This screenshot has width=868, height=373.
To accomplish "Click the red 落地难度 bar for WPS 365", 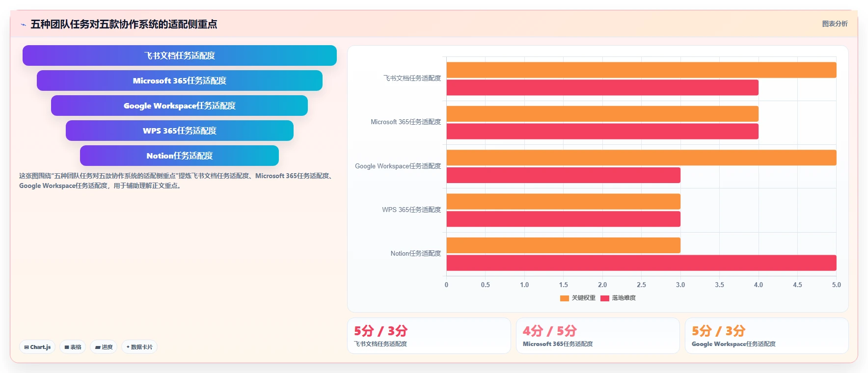I will [563, 219].
